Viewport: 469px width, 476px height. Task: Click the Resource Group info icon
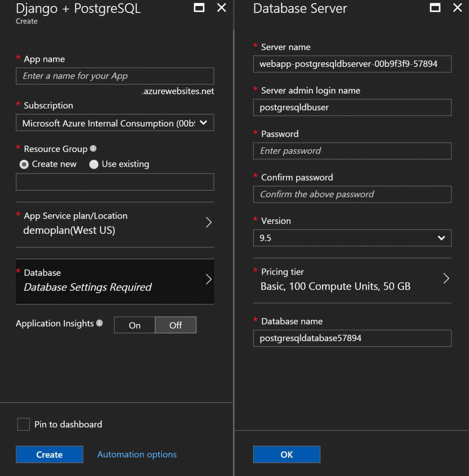click(93, 149)
